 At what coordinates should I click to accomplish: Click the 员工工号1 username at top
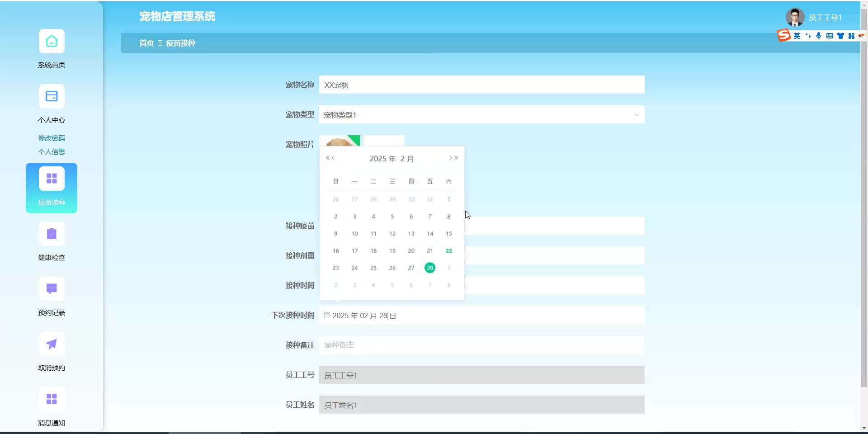[x=825, y=17]
